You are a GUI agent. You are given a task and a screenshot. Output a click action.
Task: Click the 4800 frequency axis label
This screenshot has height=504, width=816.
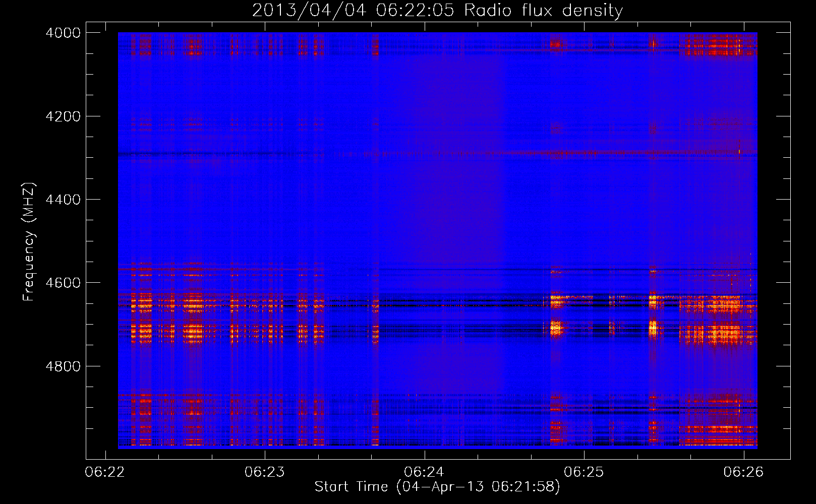tap(63, 366)
